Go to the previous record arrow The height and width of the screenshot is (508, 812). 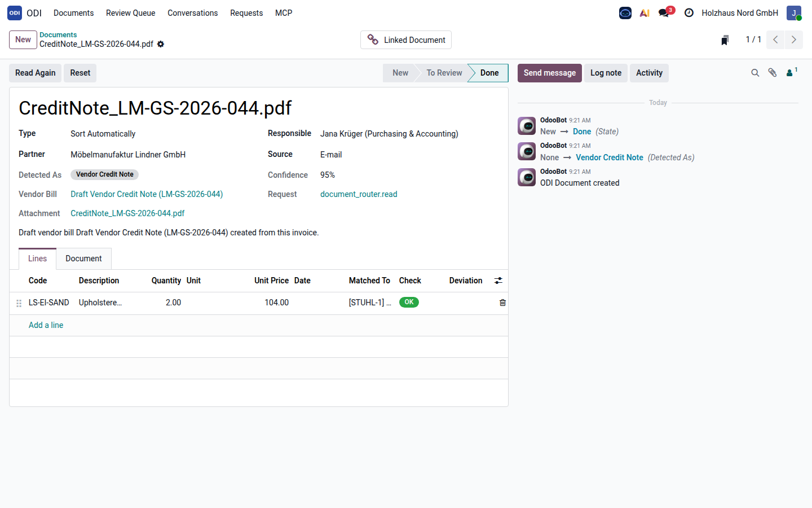(x=775, y=40)
